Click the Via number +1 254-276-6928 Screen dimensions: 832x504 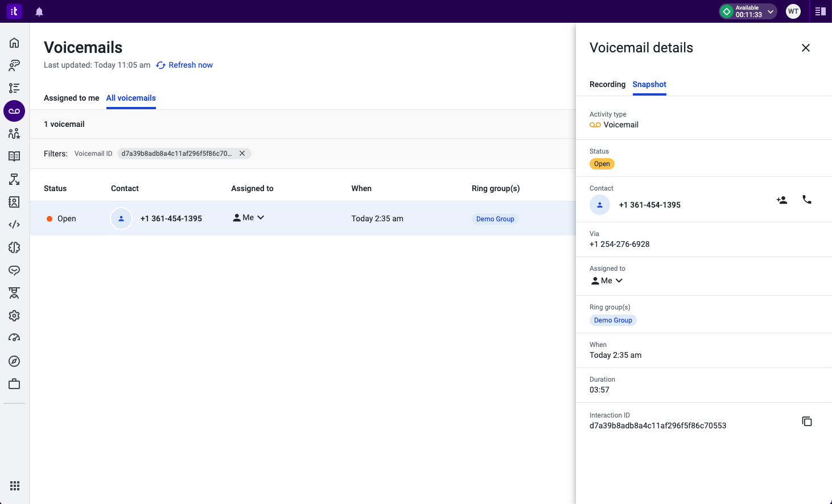620,244
